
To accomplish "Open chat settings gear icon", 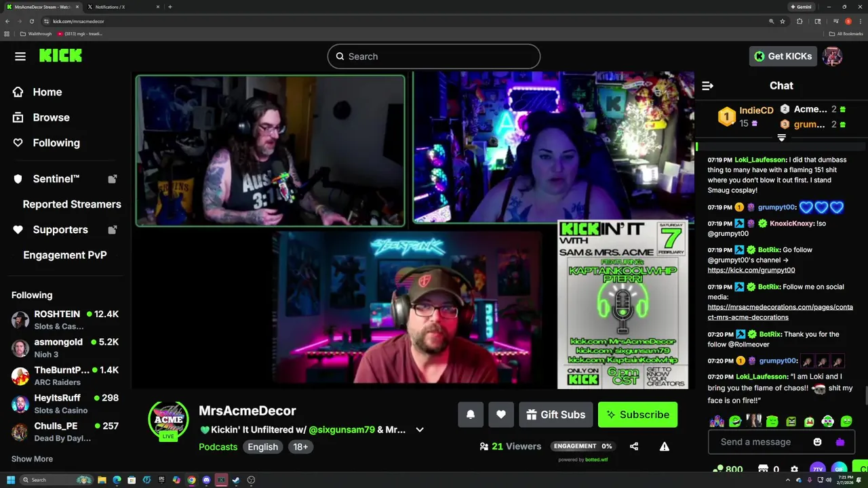I will (x=794, y=469).
